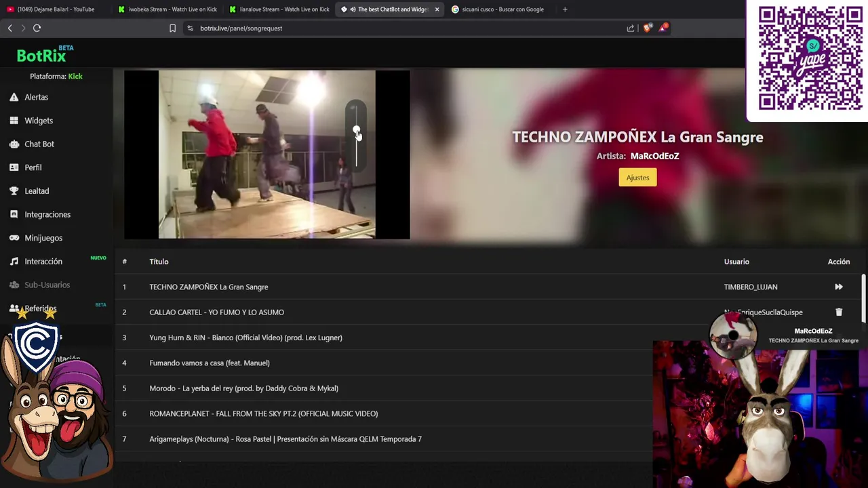This screenshot has height=488, width=868.
Task: Switch to the iwobeka Stream Kick tab
Action: (167, 9)
